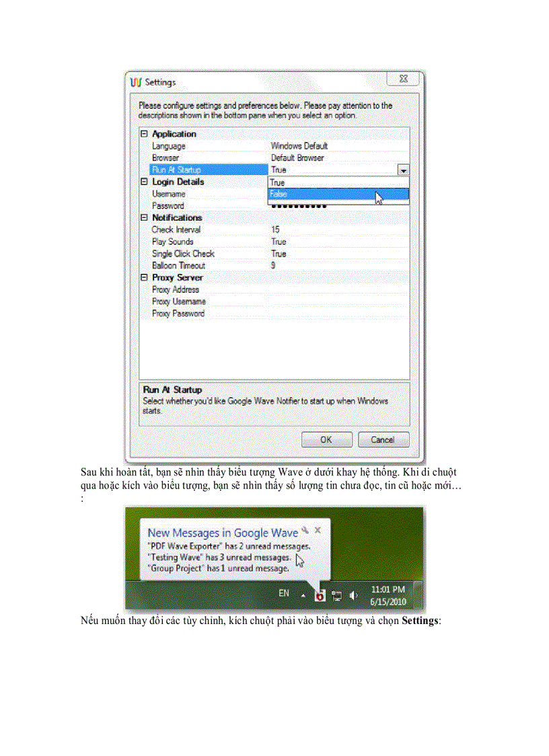Collapse the Application settings group

(144, 134)
